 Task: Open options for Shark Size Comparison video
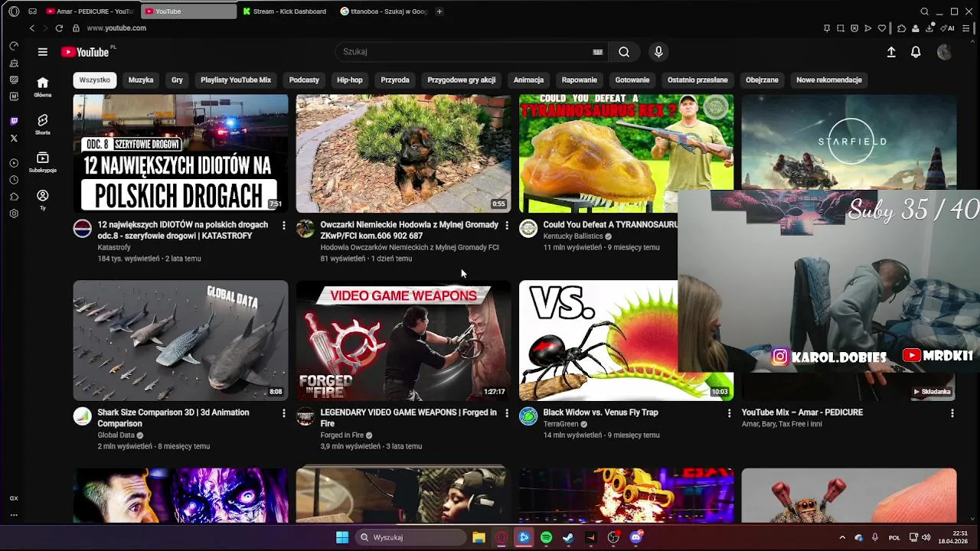click(x=283, y=412)
